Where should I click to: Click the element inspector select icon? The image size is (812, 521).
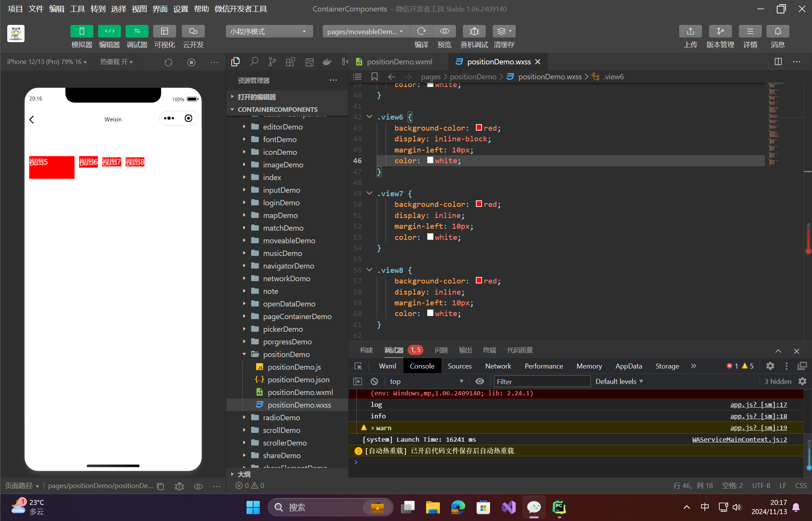pyautogui.click(x=358, y=366)
